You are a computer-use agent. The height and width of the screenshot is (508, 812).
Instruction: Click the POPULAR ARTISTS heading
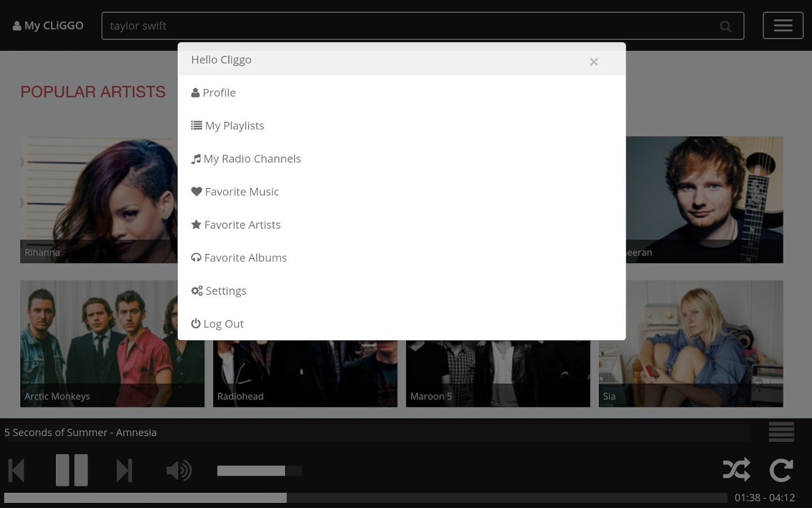tap(92, 91)
